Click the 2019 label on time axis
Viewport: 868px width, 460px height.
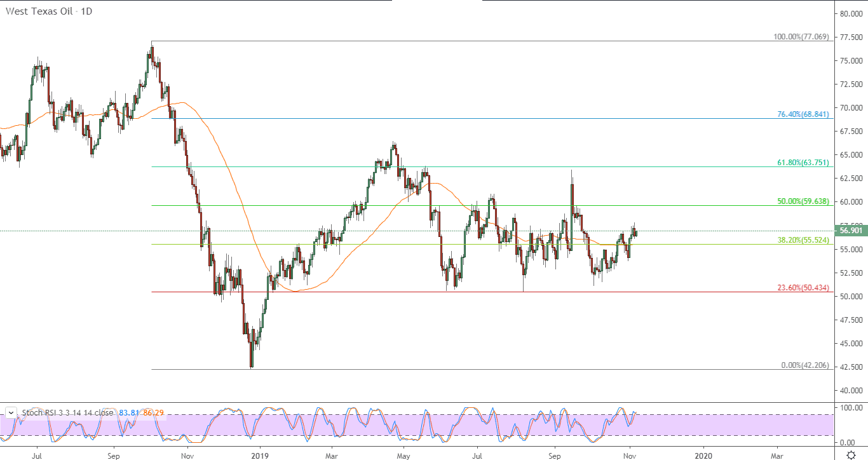pyautogui.click(x=259, y=455)
